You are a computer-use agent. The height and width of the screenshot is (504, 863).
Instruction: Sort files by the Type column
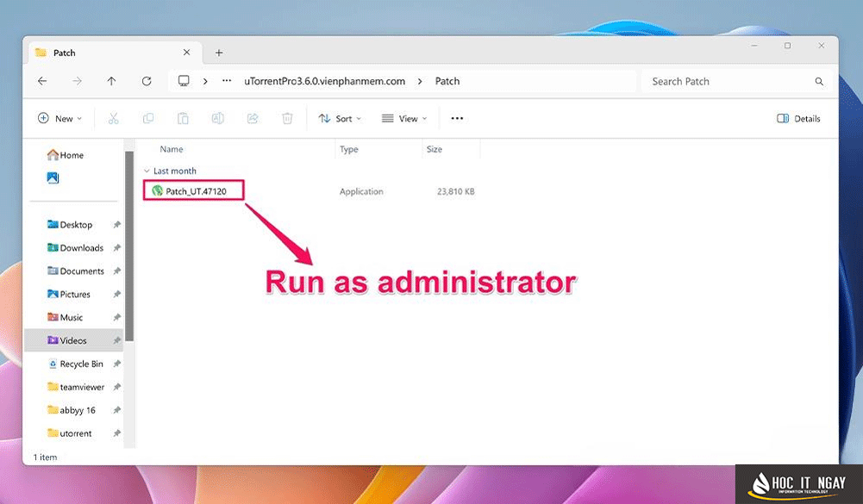click(349, 149)
